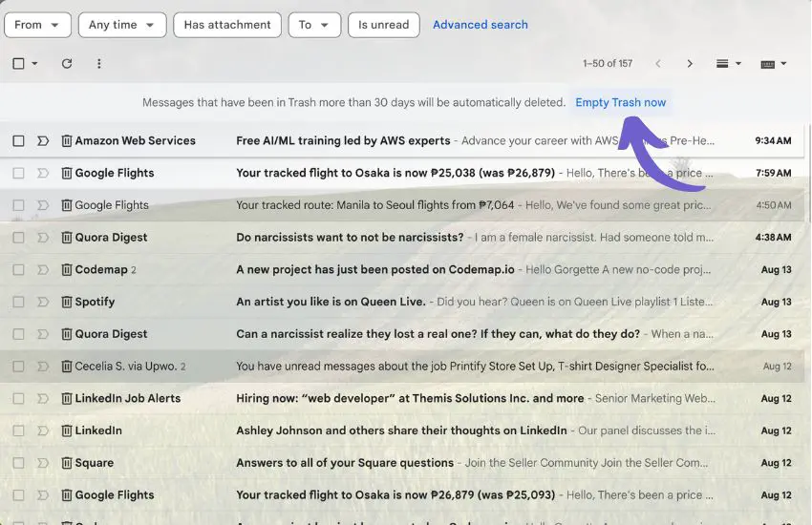Open Ashley Johnson and others LinkedIn email
Viewport: 812px width, 525px height.
click(401, 430)
